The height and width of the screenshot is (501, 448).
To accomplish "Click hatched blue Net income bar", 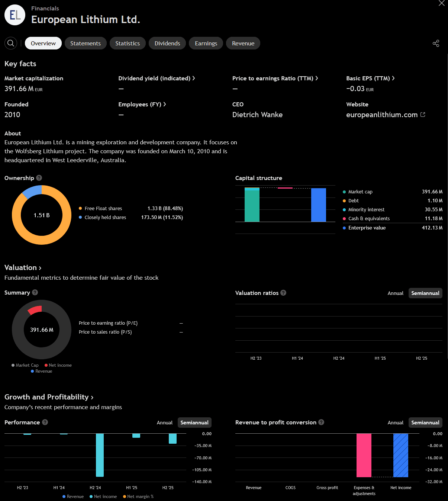I will coord(401,455).
